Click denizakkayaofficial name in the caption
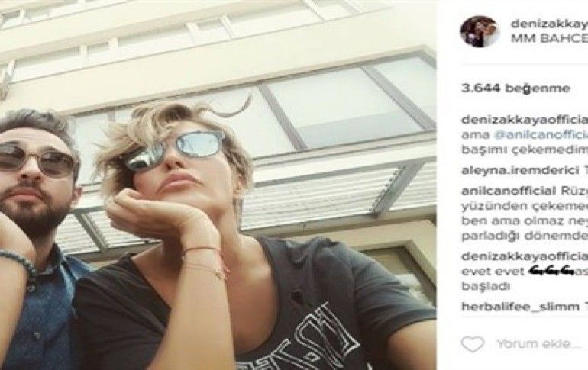The image size is (588, 370). click(525, 120)
